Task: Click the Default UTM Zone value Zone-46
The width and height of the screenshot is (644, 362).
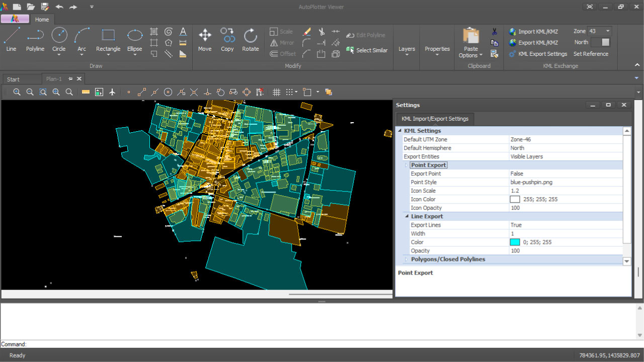Action: click(520, 139)
